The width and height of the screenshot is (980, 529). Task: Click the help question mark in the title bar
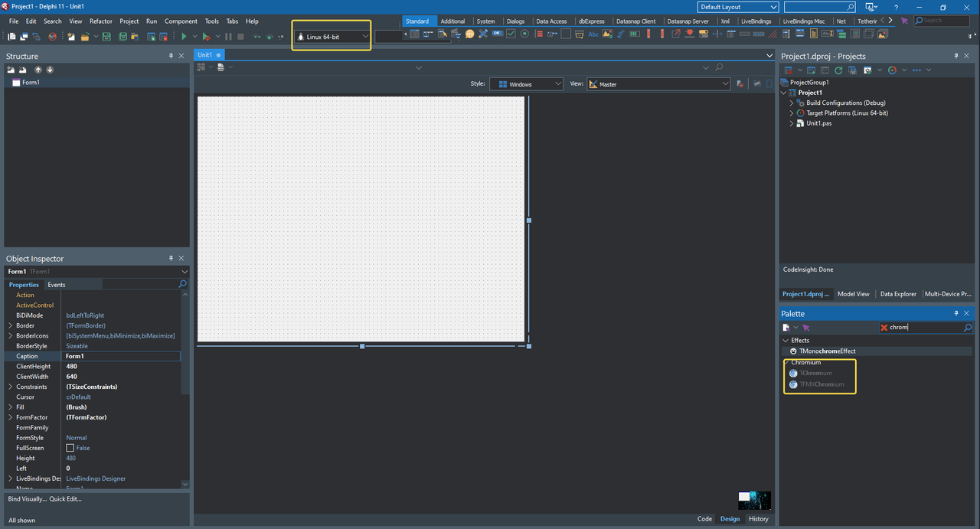pyautogui.click(x=896, y=7)
